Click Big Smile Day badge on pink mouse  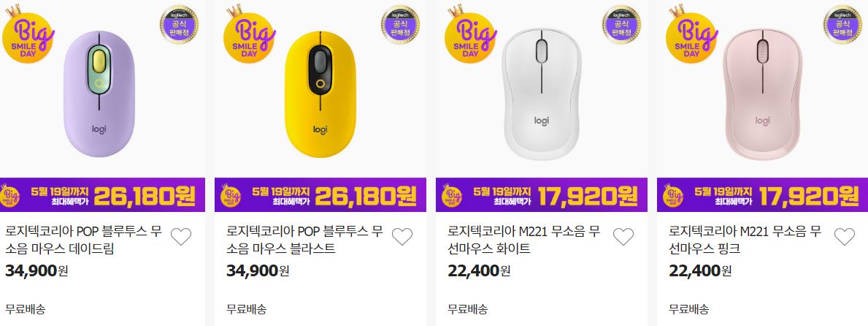tap(691, 34)
